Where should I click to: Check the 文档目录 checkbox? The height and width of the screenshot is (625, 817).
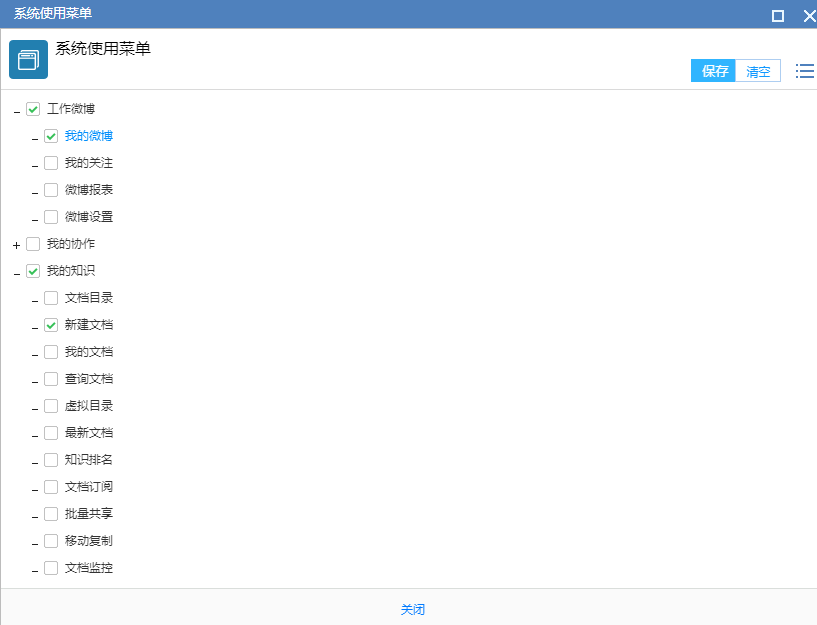pos(51,298)
